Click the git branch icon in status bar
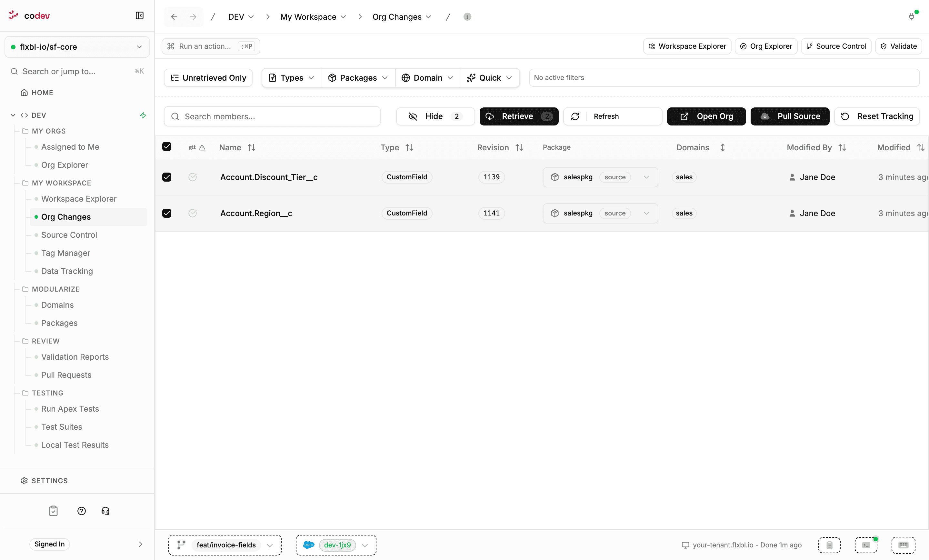929x560 pixels. [x=181, y=545]
